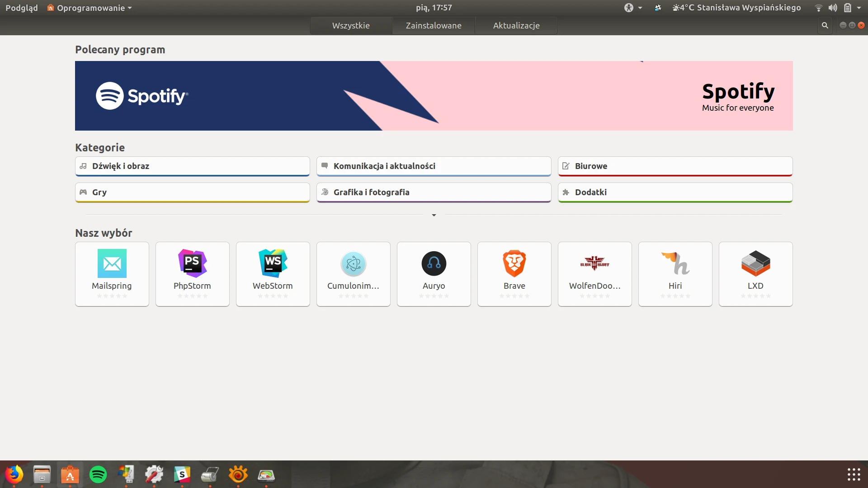Click the Wi-Fi status icon
This screenshot has width=868, height=488.
pyautogui.click(x=818, y=8)
